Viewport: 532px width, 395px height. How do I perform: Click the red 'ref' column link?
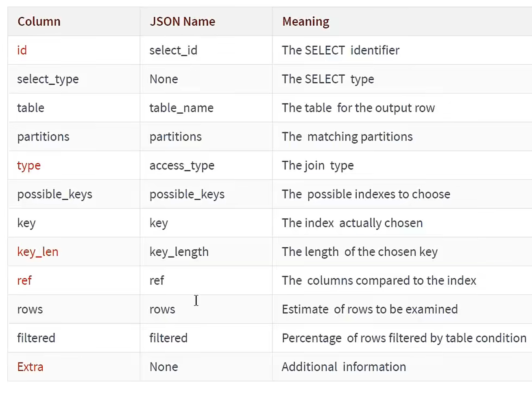(x=24, y=281)
